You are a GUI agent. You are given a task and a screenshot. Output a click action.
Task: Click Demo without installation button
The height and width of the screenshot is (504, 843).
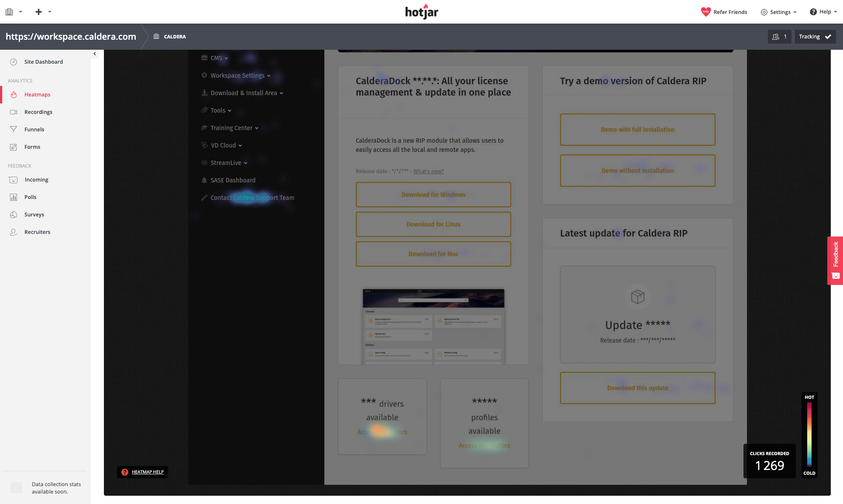click(x=637, y=171)
